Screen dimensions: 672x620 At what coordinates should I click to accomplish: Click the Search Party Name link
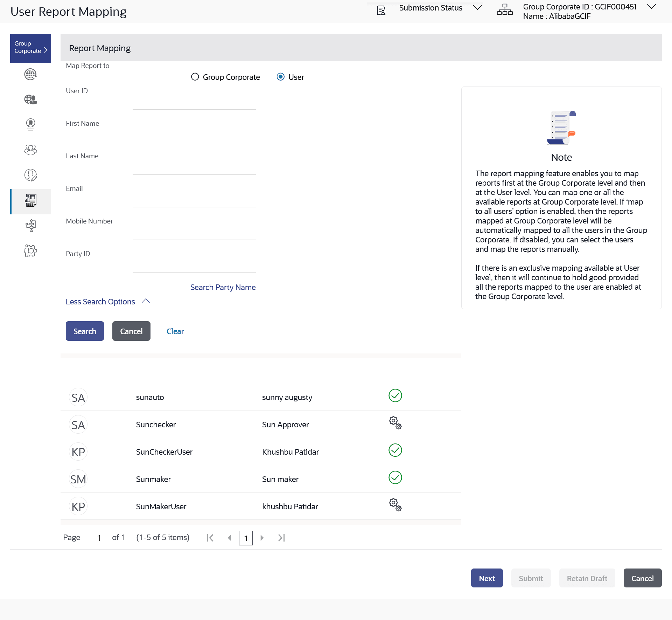pyautogui.click(x=223, y=287)
